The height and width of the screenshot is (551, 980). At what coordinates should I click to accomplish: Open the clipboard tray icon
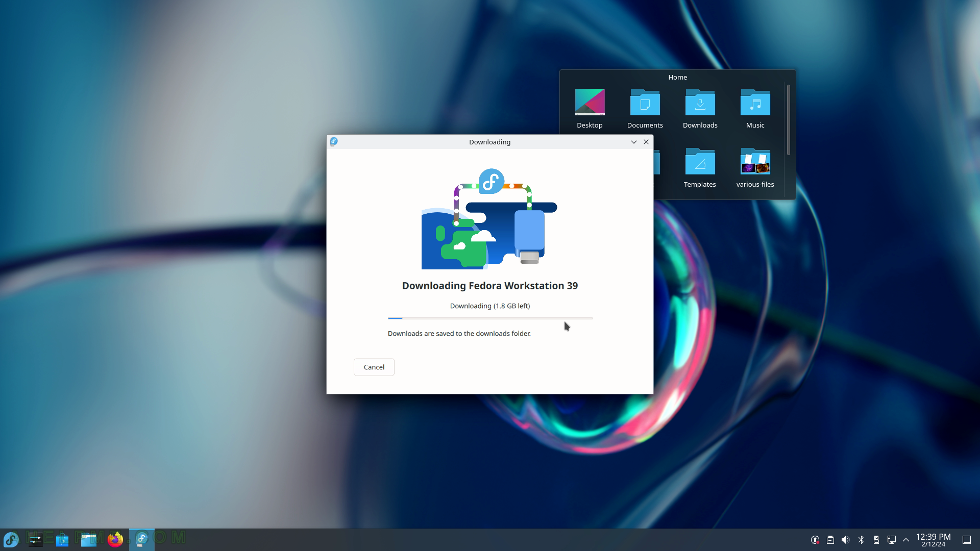click(830, 540)
